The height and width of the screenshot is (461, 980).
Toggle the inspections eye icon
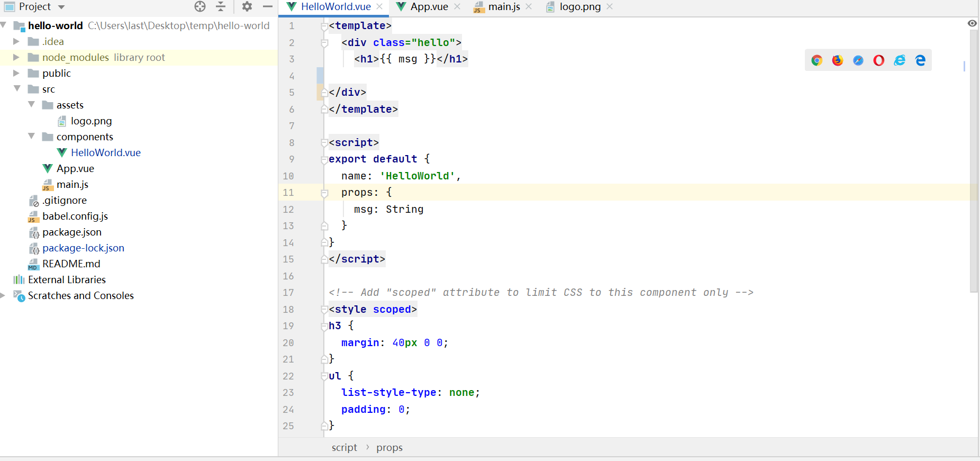tap(972, 23)
